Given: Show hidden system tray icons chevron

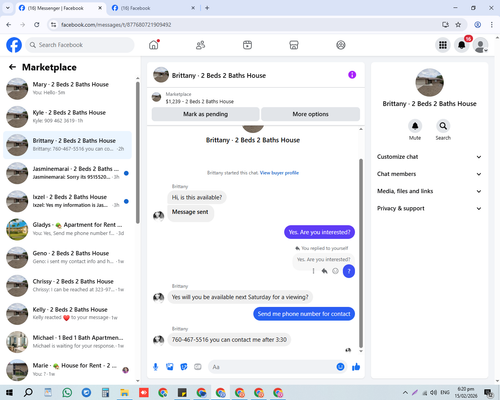Looking at the screenshot, I should click(x=405, y=392).
